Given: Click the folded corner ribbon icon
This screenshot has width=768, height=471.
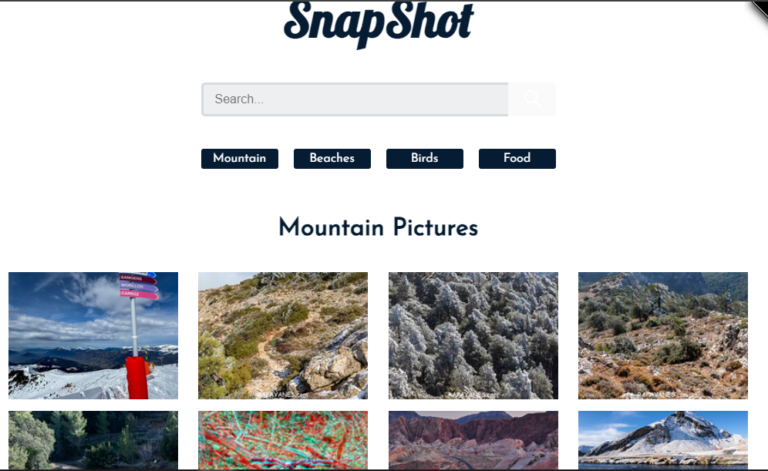Looking at the screenshot, I should (x=757, y=12).
